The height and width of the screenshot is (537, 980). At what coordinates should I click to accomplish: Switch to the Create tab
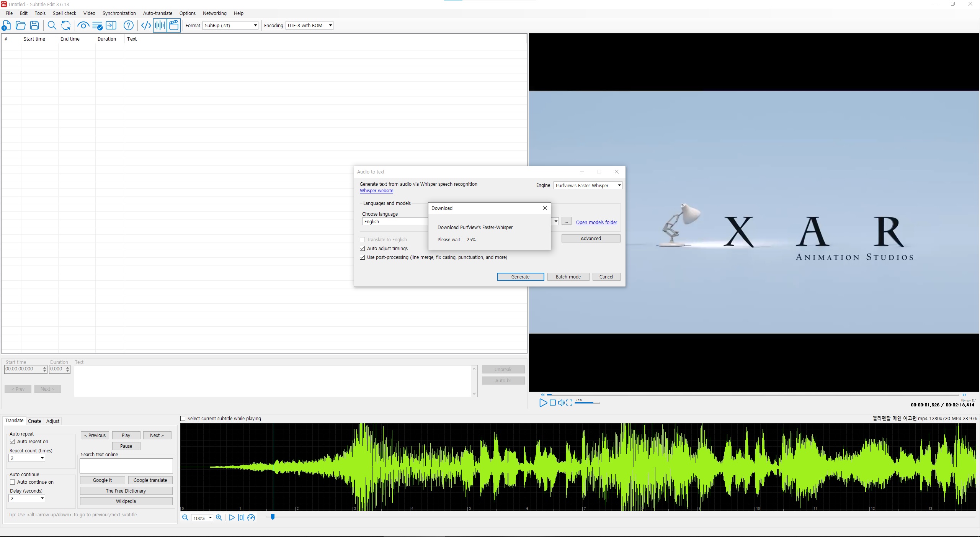(x=34, y=421)
